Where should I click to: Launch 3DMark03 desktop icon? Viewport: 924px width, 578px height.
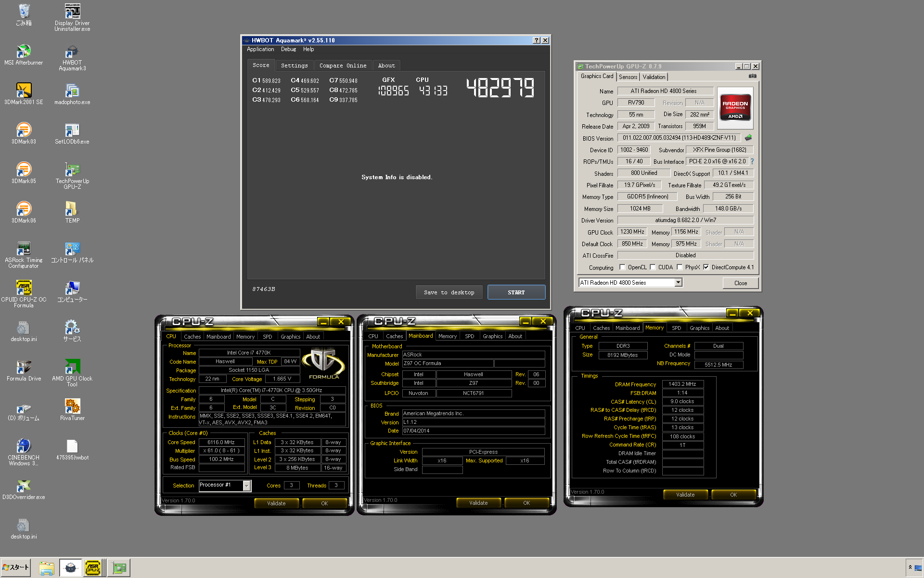pos(24,133)
